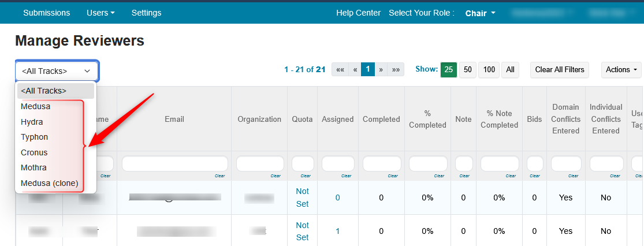Screen dimensions: 644x246
Task: Open the Actions dropdown
Action: tap(621, 70)
